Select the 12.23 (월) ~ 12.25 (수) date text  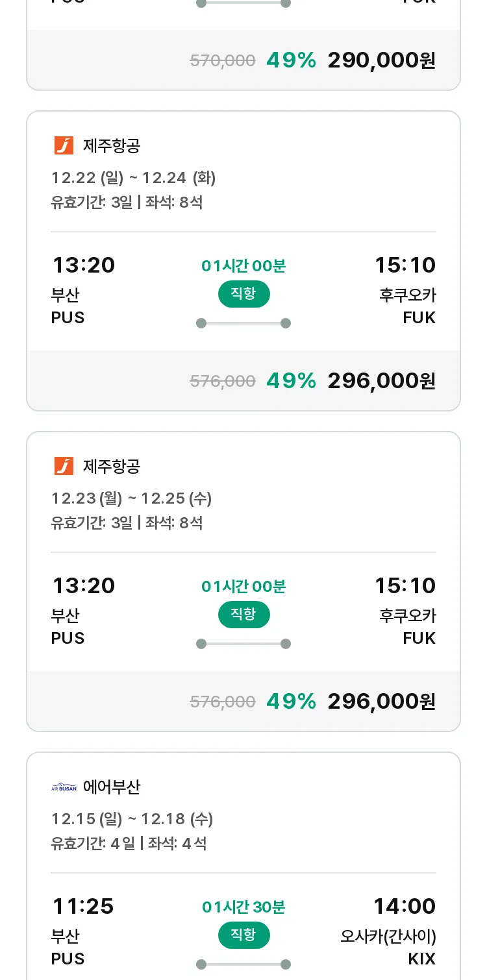[132, 498]
